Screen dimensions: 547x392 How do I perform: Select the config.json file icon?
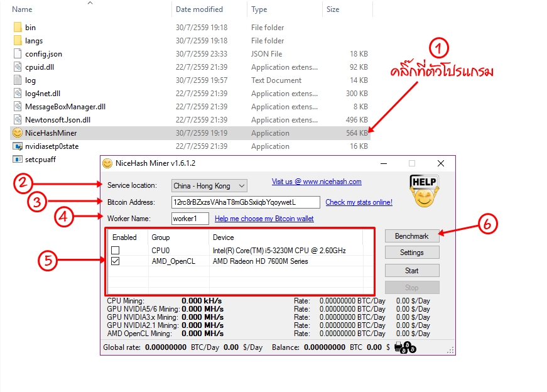tap(18, 54)
